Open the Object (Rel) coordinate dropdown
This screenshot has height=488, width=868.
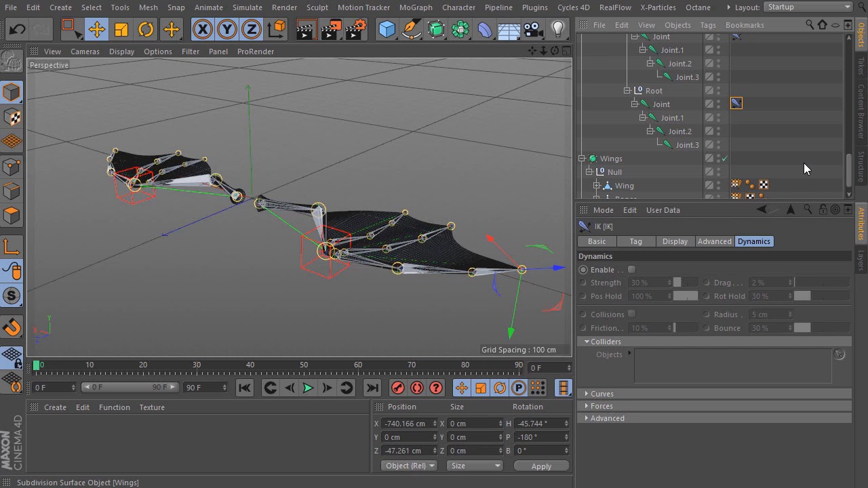point(410,466)
